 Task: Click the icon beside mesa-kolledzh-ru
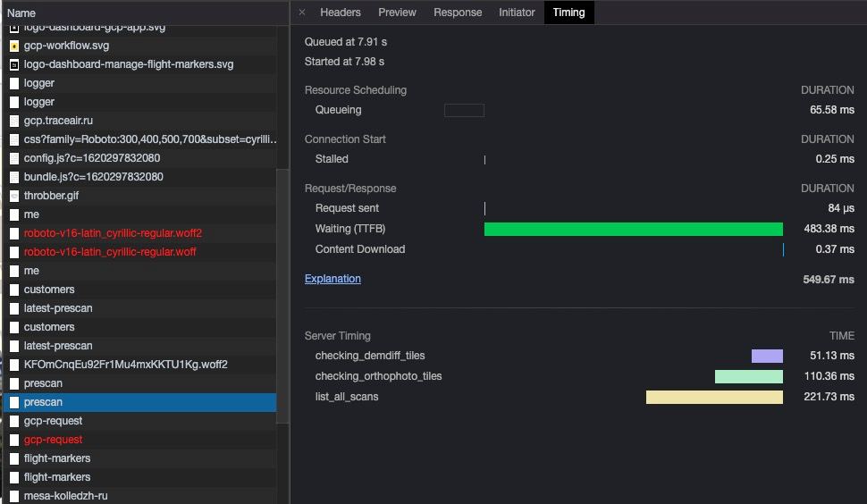14,497
